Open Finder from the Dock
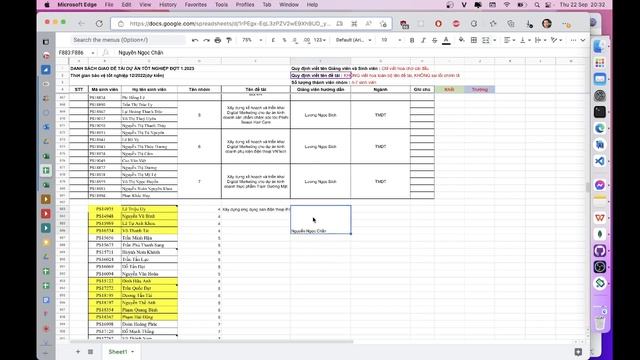640x360 pixels. point(599,46)
